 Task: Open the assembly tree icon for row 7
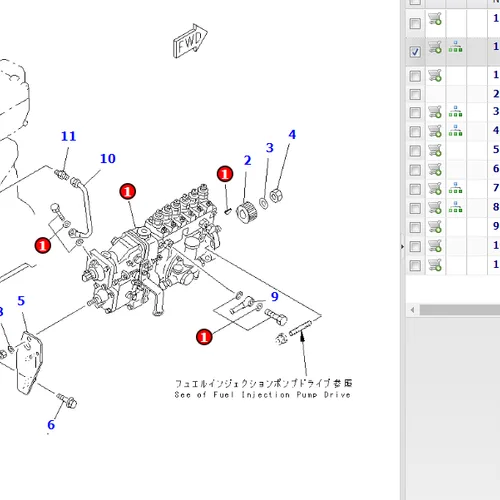(x=455, y=188)
